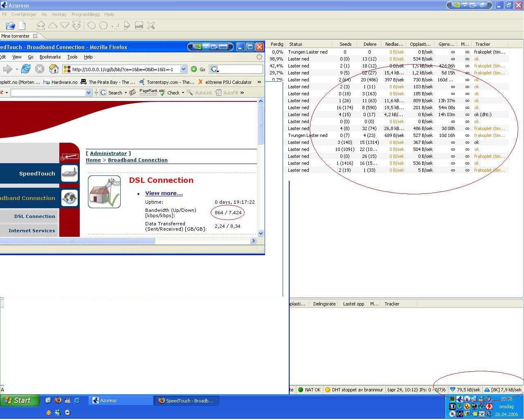The image size is (524, 420).
Task: Click the green Go button in Firefox
Action: [x=198, y=70]
